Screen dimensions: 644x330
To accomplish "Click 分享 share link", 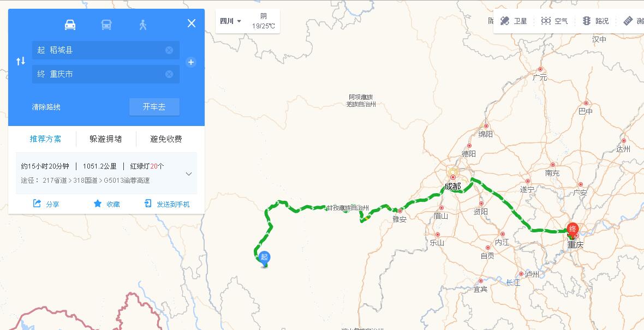I will [46, 204].
